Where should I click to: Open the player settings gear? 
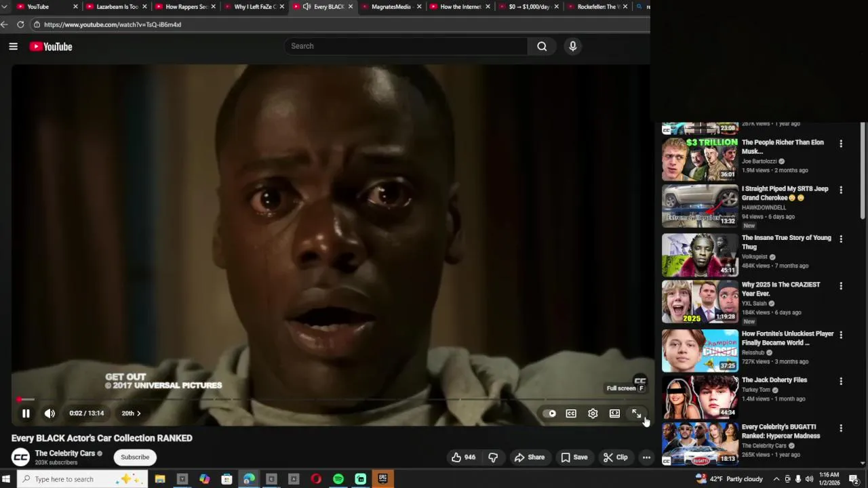pyautogui.click(x=593, y=413)
